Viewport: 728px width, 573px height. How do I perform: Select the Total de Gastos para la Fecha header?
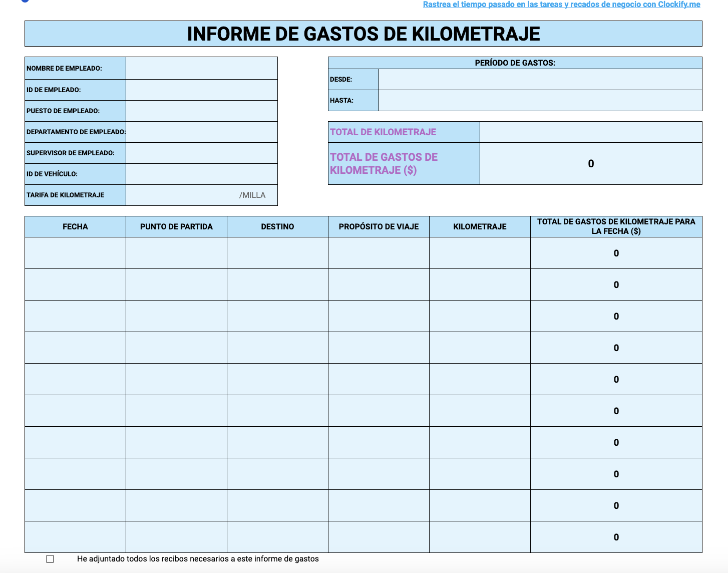coord(616,226)
